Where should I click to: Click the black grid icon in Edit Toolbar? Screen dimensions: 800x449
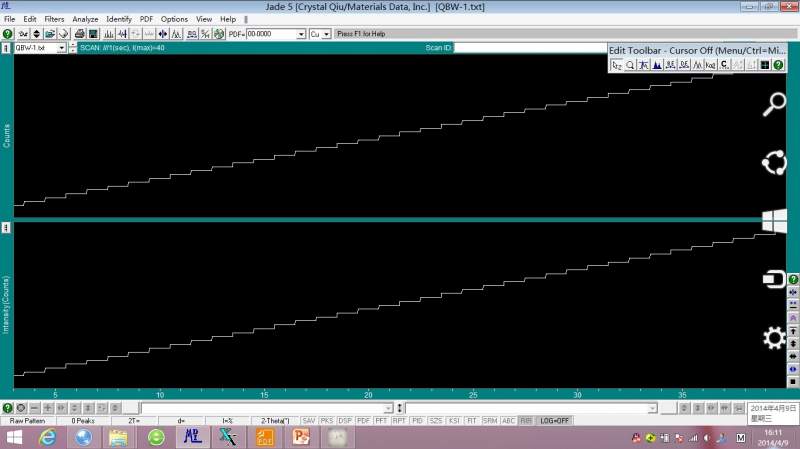point(765,65)
